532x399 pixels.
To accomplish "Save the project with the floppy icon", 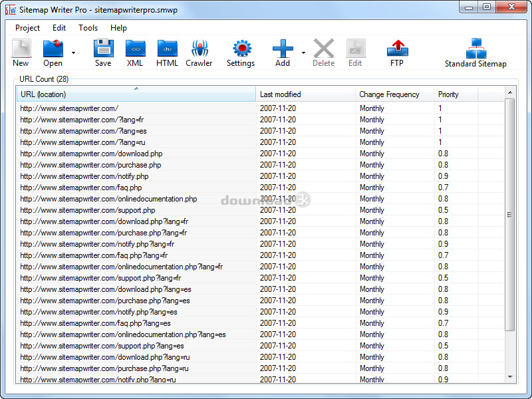I will (103, 48).
